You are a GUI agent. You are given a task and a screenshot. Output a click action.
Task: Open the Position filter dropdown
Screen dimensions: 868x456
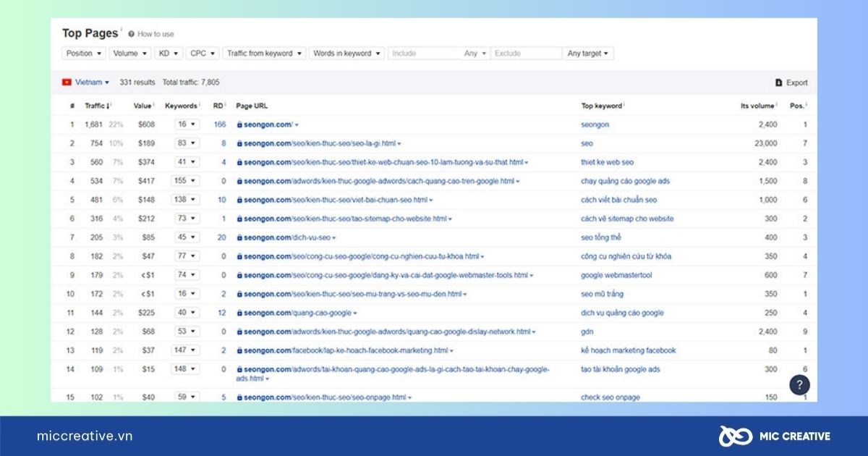(84, 54)
